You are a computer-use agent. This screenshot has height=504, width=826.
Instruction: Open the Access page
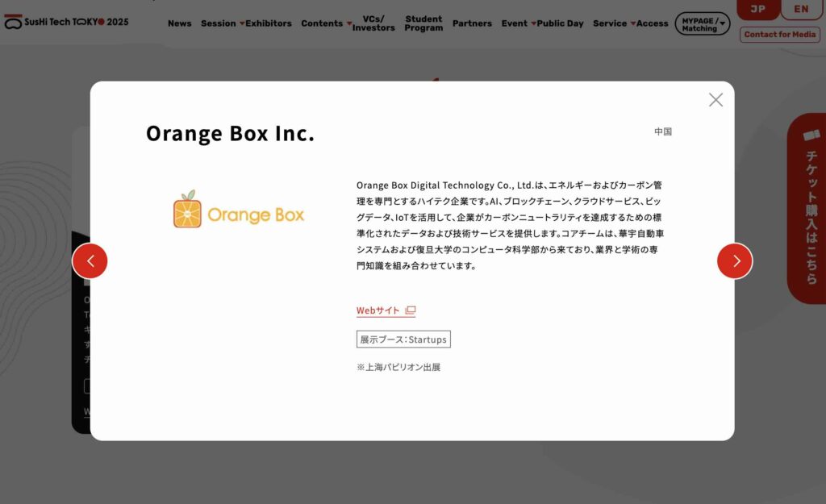point(652,23)
